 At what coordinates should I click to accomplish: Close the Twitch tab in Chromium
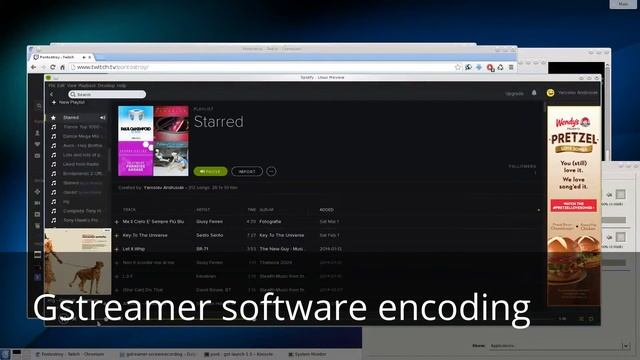click(90, 58)
